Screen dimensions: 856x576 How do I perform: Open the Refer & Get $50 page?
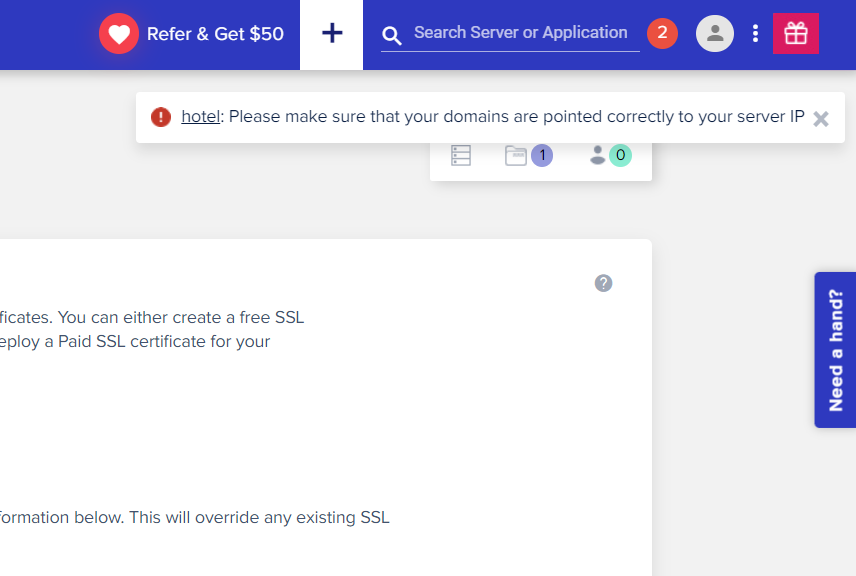pyautogui.click(x=213, y=33)
